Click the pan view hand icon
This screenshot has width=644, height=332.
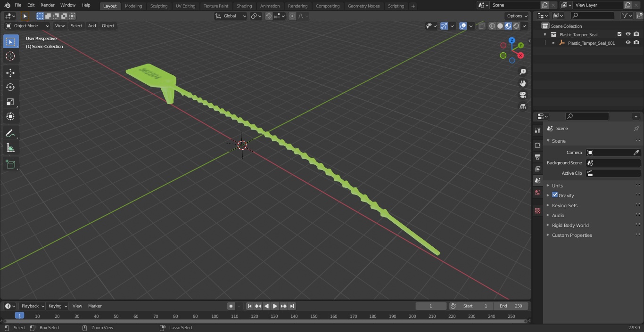[522, 83]
